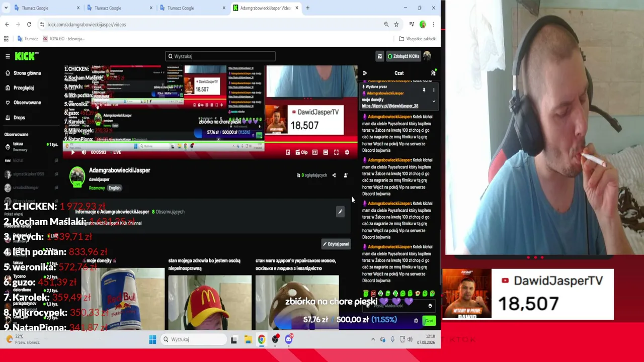Focus the Kick Wyszukaj search box
Viewport: 644px width, 362px height.
(x=220, y=56)
